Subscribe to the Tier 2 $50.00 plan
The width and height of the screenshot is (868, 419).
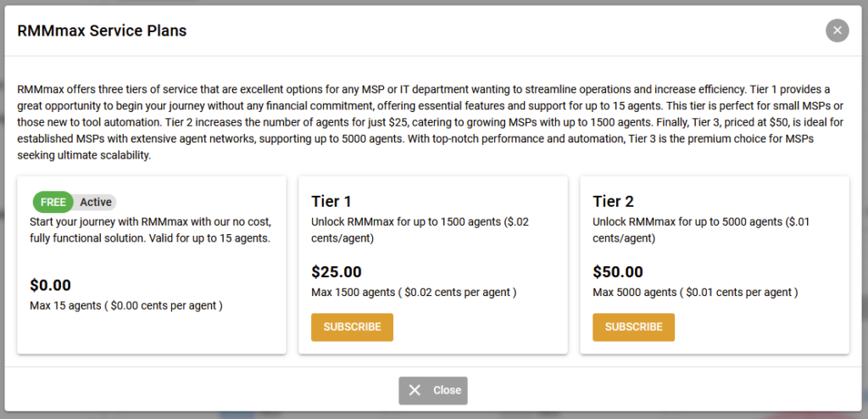tap(633, 327)
